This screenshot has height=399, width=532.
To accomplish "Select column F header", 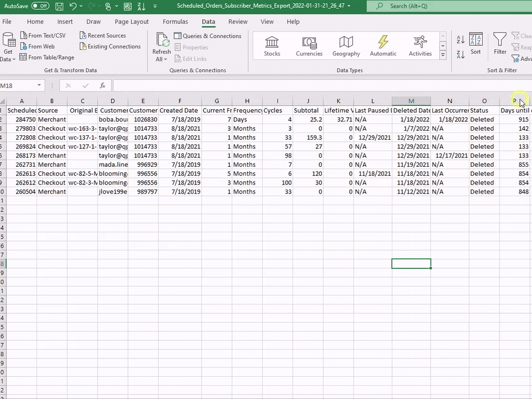I will pos(180,101).
